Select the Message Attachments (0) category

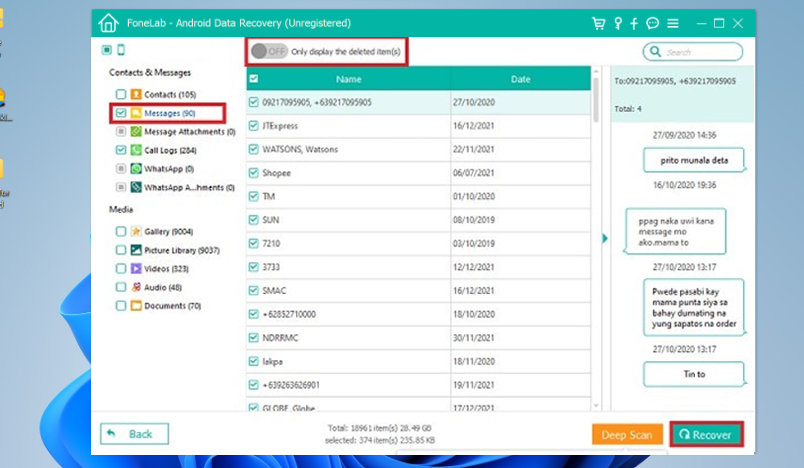(x=190, y=132)
